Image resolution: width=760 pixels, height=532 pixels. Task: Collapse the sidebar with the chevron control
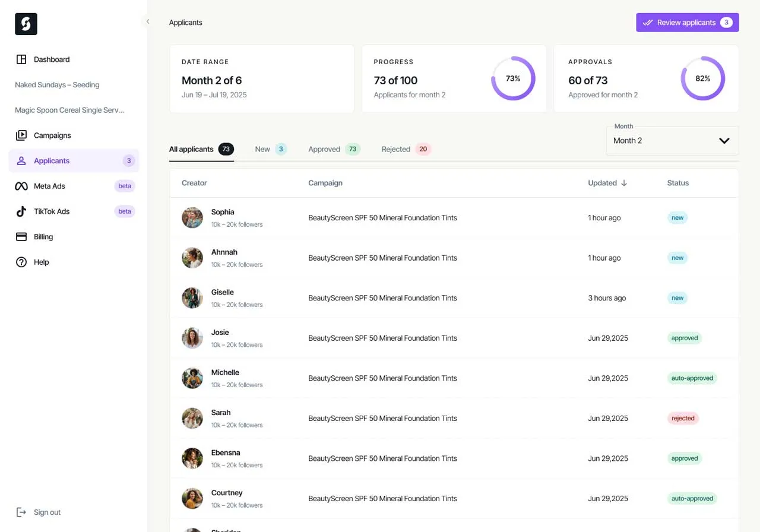pyautogui.click(x=147, y=20)
